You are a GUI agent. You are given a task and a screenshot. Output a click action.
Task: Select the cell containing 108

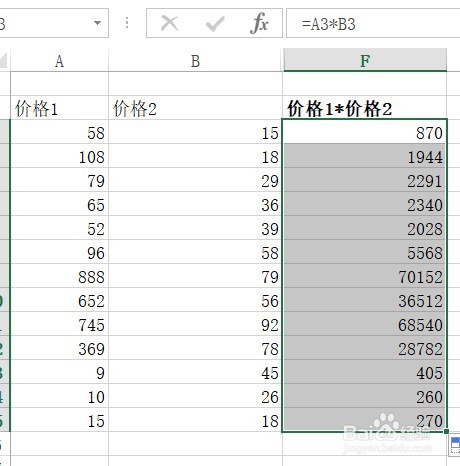(59, 156)
